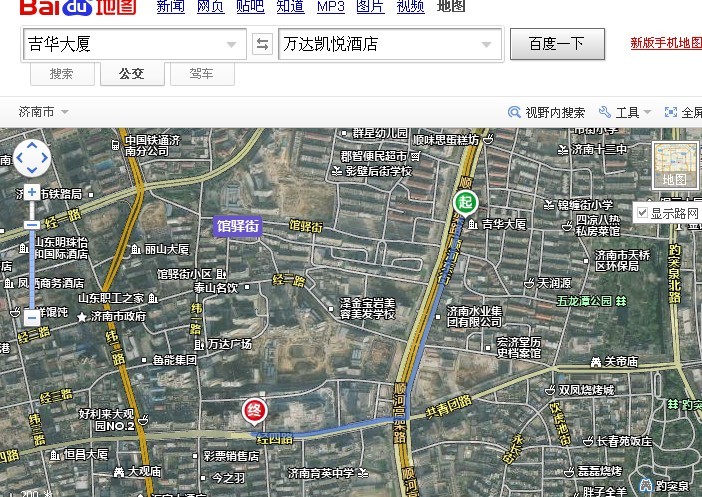Viewport: 702px width, 497px height.
Task: Switch to the 地图 map type thumbnail
Action: (x=675, y=166)
